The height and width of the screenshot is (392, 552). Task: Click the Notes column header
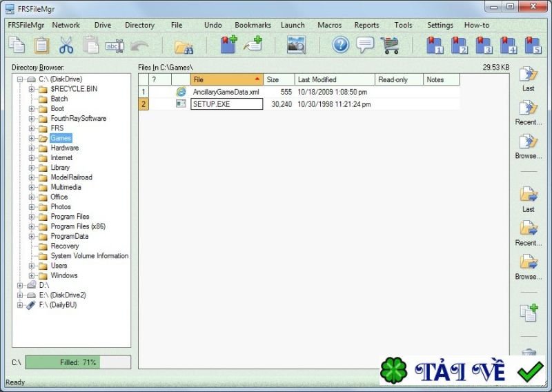click(x=442, y=79)
